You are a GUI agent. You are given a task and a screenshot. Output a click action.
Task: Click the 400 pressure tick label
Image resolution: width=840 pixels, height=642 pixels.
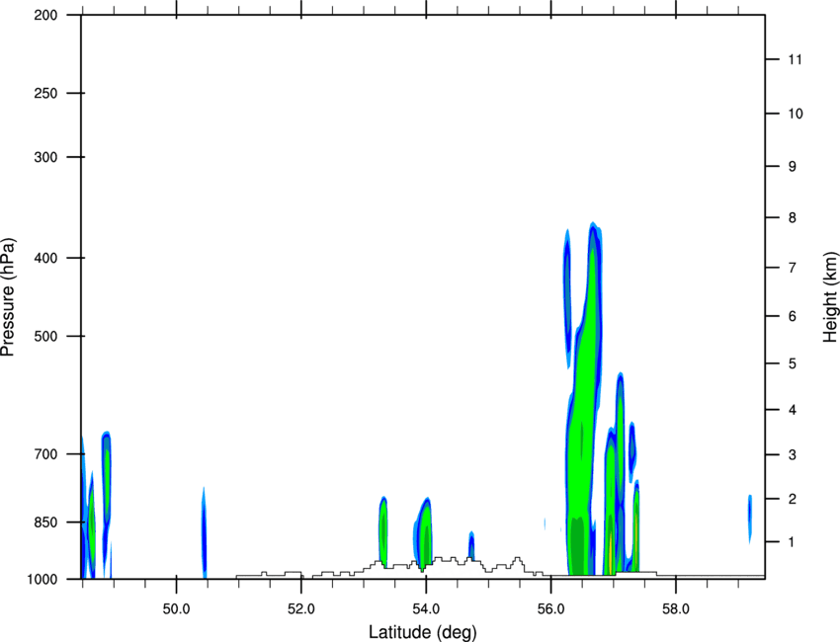(46, 258)
